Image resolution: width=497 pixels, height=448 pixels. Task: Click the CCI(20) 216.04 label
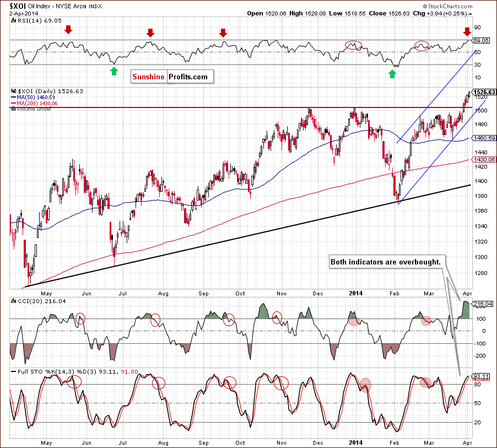[x=42, y=301]
